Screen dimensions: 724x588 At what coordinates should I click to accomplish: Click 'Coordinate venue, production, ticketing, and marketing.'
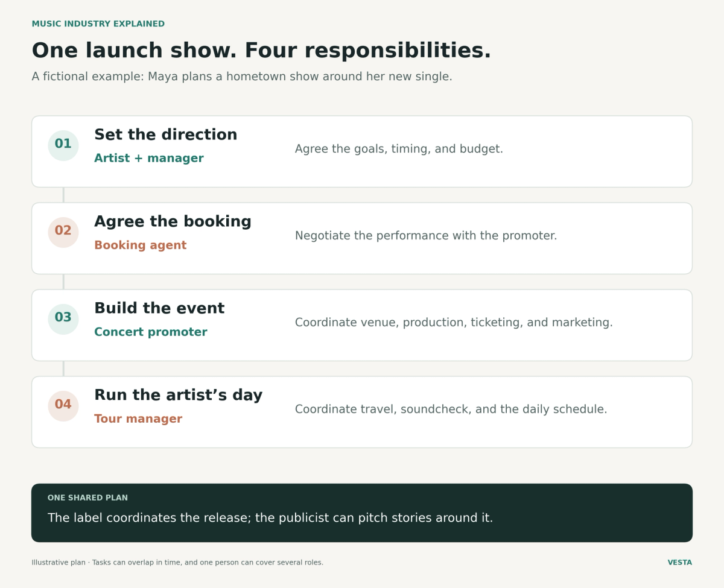[x=454, y=323]
